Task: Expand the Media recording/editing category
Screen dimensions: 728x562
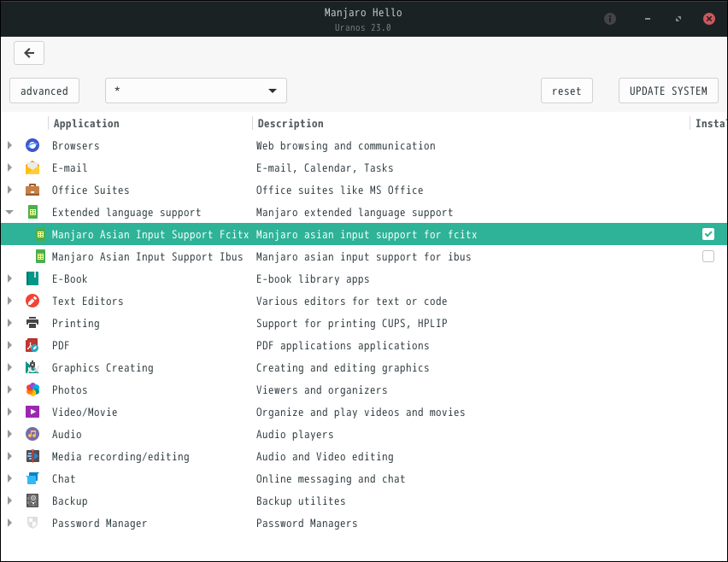Action: click(x=9, y=456)
